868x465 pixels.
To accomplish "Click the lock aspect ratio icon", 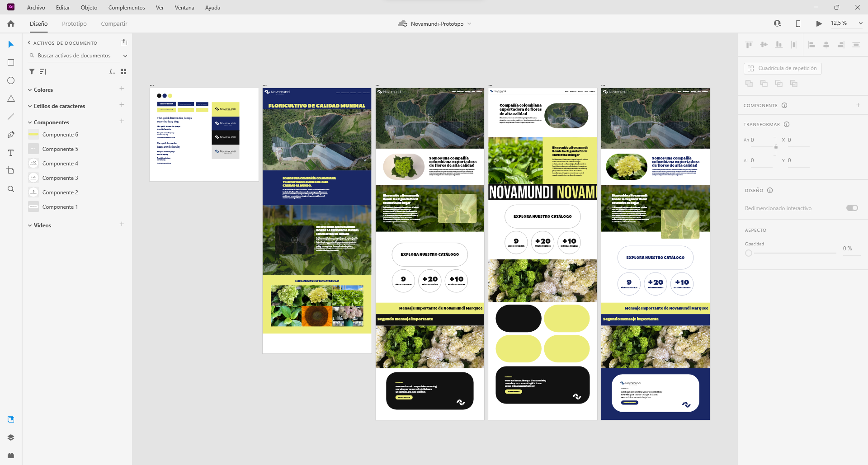I will point(776,146).
